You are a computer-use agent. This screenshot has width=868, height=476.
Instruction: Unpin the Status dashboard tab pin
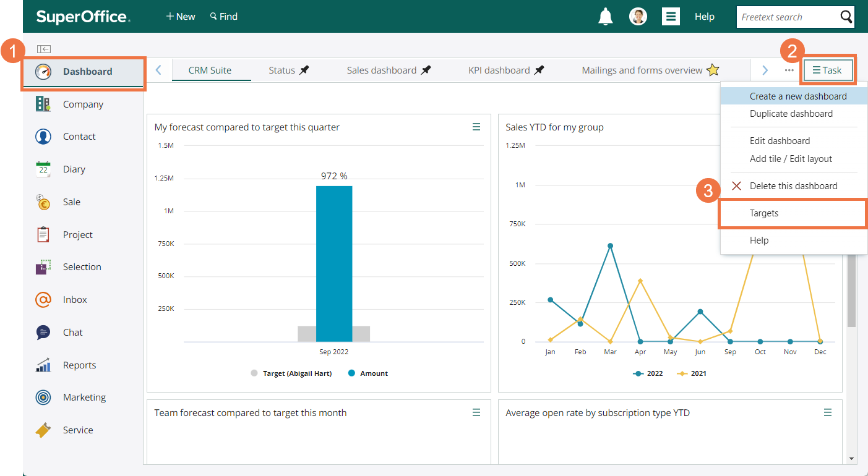[x=304, y=70]
